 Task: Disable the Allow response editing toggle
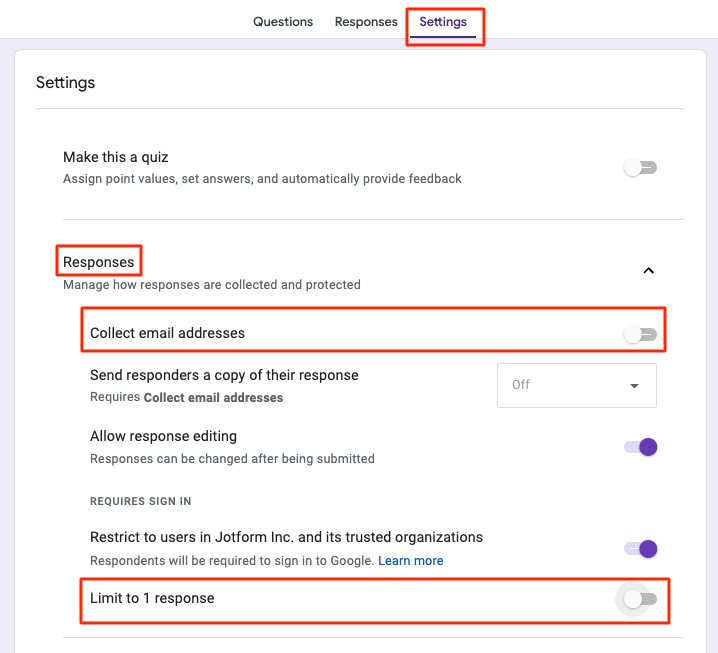tap(640, 447)
